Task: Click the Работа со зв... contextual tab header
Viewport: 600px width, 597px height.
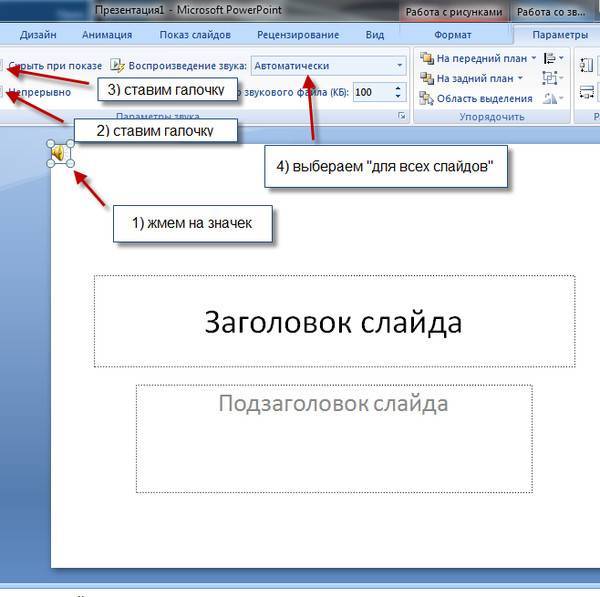Action: [551, 12]
